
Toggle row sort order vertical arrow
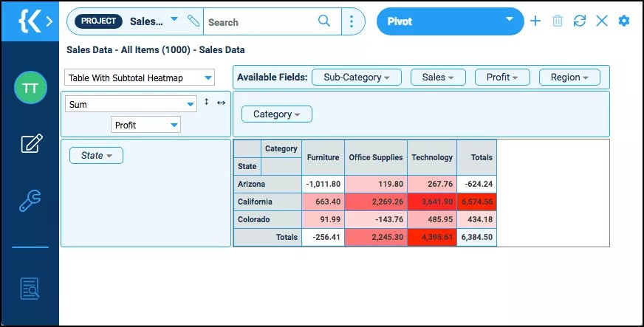tap(207, 102)
